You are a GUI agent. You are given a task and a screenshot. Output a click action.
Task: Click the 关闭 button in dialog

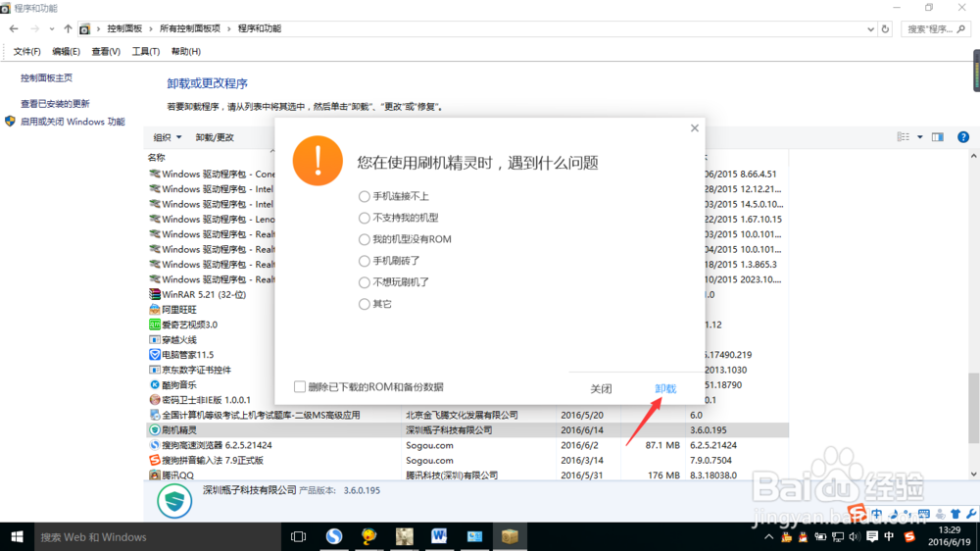[602, 389]
